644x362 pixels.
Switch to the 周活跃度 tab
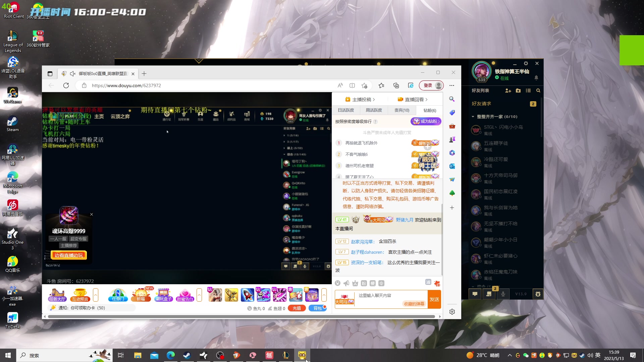pyautogui.click(x=374, y=110)
